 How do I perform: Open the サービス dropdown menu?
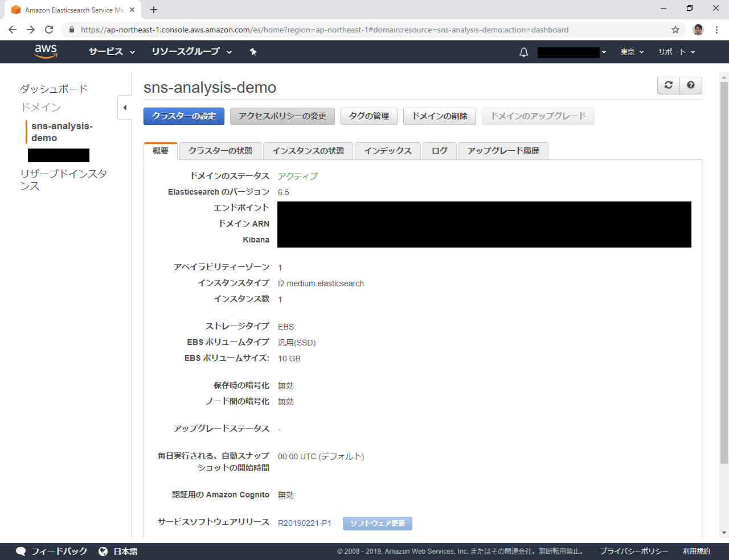112,52
